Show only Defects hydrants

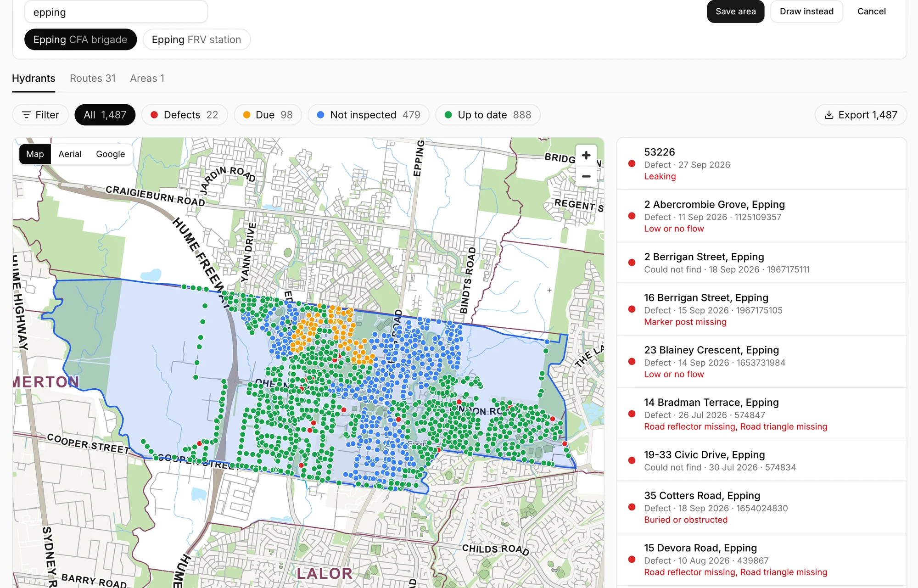185,115
